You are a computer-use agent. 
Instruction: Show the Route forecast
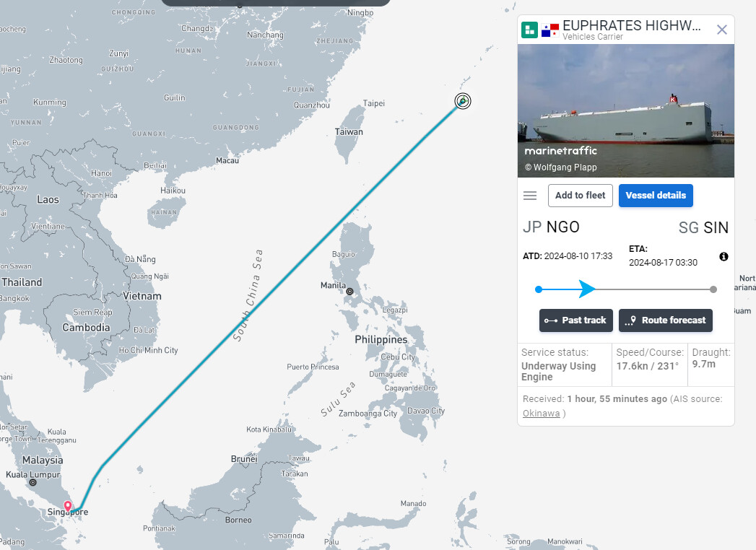[x=665, y=320]
